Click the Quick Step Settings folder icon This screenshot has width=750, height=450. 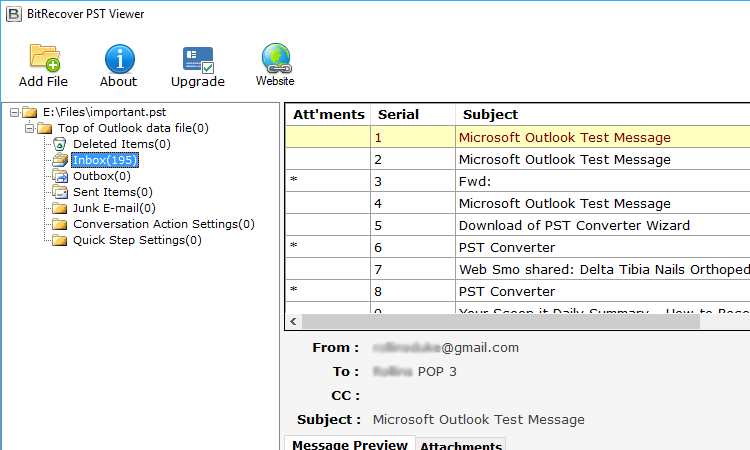tap(60, 240)
